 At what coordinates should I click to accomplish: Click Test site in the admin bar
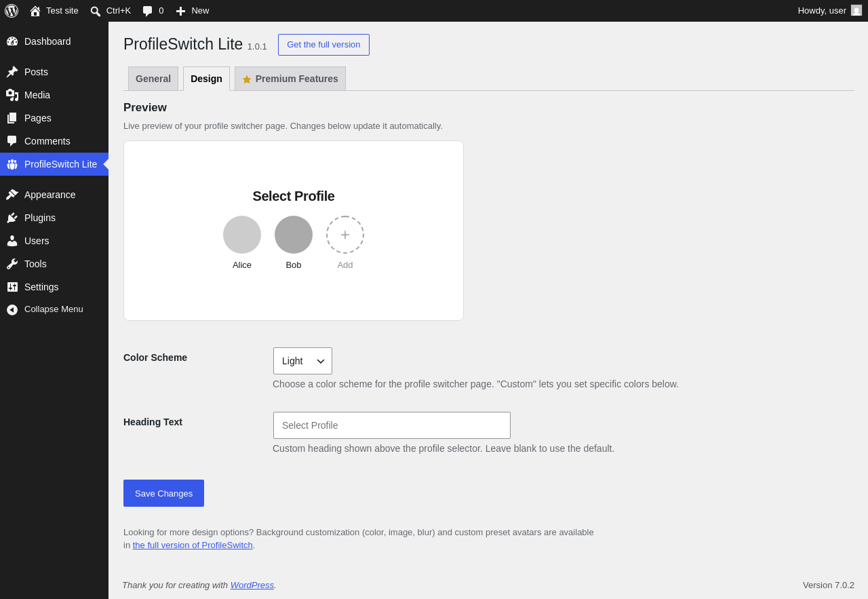(x=62, y=10)
